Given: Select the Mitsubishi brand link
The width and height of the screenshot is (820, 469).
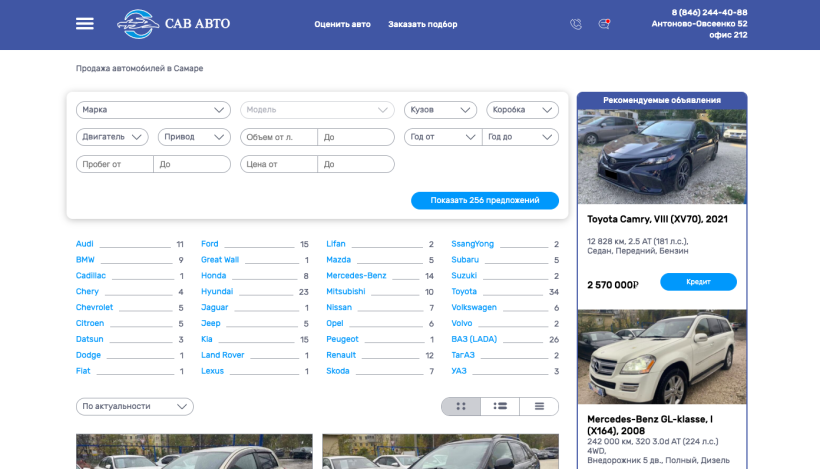Looking at the screenshot, I should pos(346,291).
